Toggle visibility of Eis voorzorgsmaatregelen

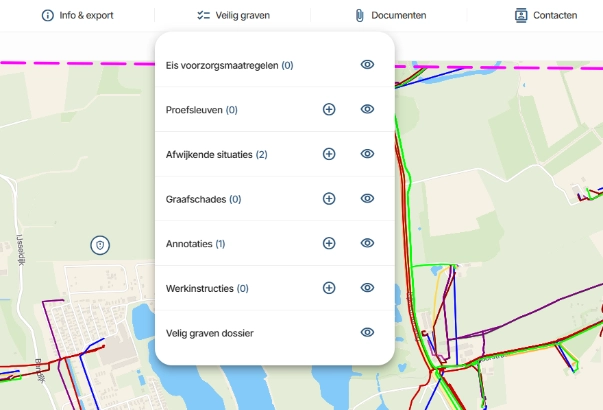(367, 65)
